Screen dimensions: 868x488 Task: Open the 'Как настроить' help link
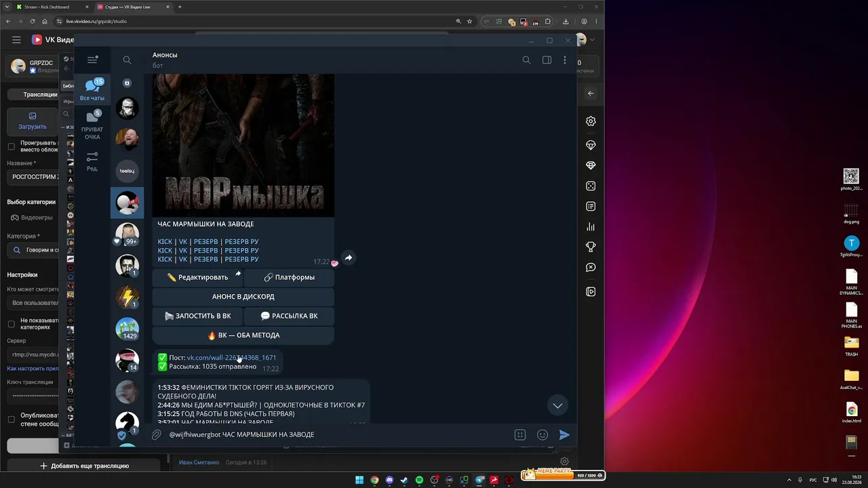[x=33, y=369]
